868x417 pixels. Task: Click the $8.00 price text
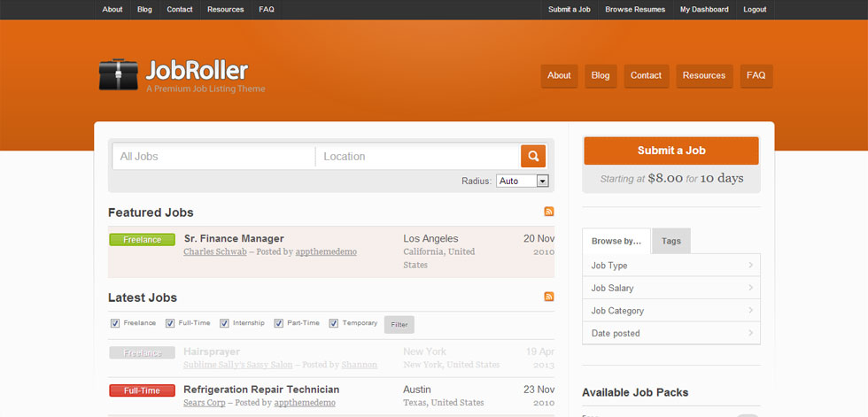point(665,178)
